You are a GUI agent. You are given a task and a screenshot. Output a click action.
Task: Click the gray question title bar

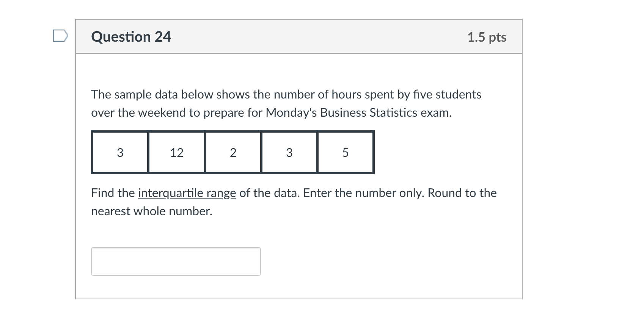point(299,36)
